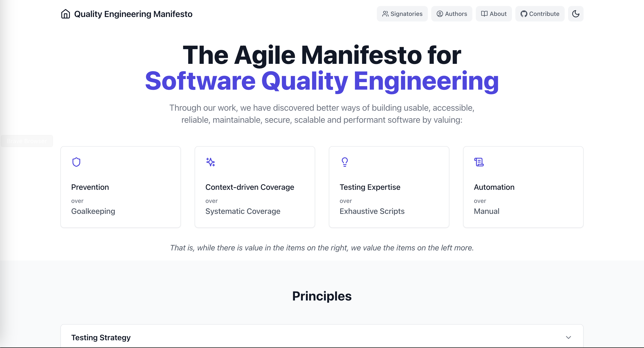
Task: Open the Testing Strategy chevron dropdown
Action: (569, 337)
